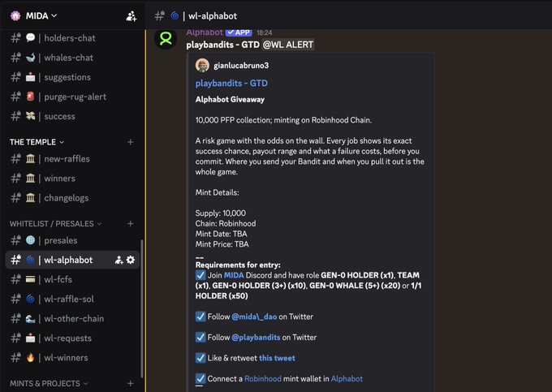Open the @mida\_dao Twitter link
The image size is (552, 392).
(x=254, y=317)
